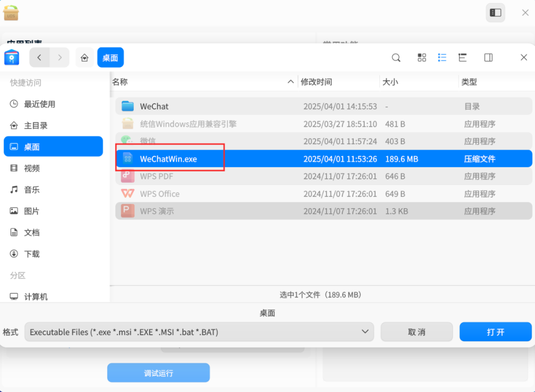Click 调试运行 in the background window

pyautogui.click(x=159, y=373)
